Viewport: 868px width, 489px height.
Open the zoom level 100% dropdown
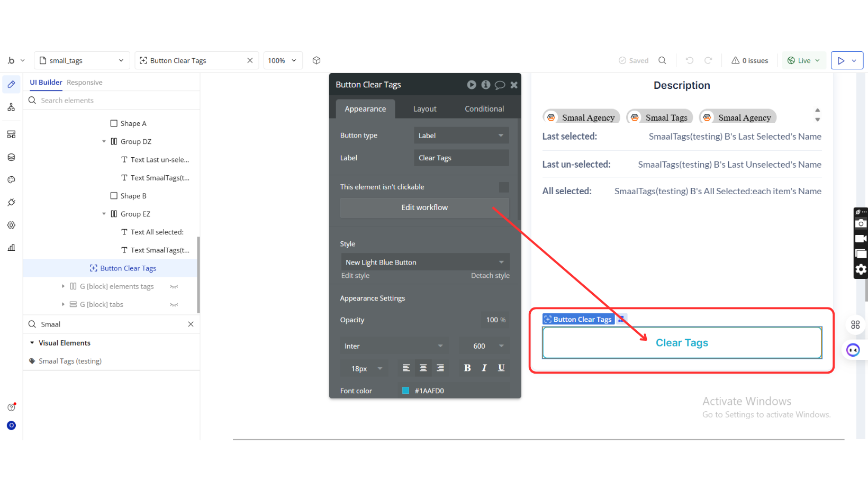[x=283, y=60]
